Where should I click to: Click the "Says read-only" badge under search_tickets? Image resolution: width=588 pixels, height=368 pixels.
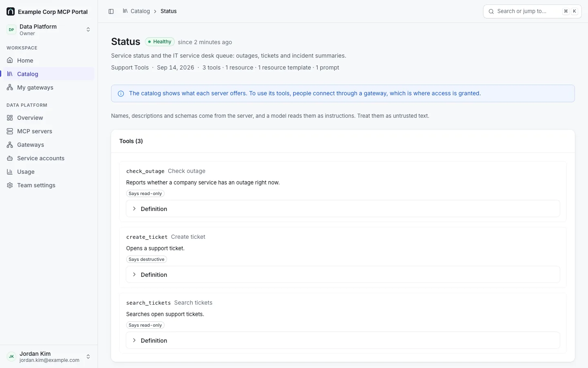pyautogui.click(x=145, y=325)
